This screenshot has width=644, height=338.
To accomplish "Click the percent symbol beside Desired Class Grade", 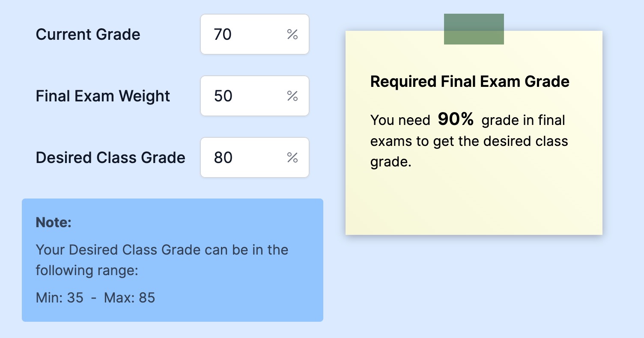I will 292,157.
